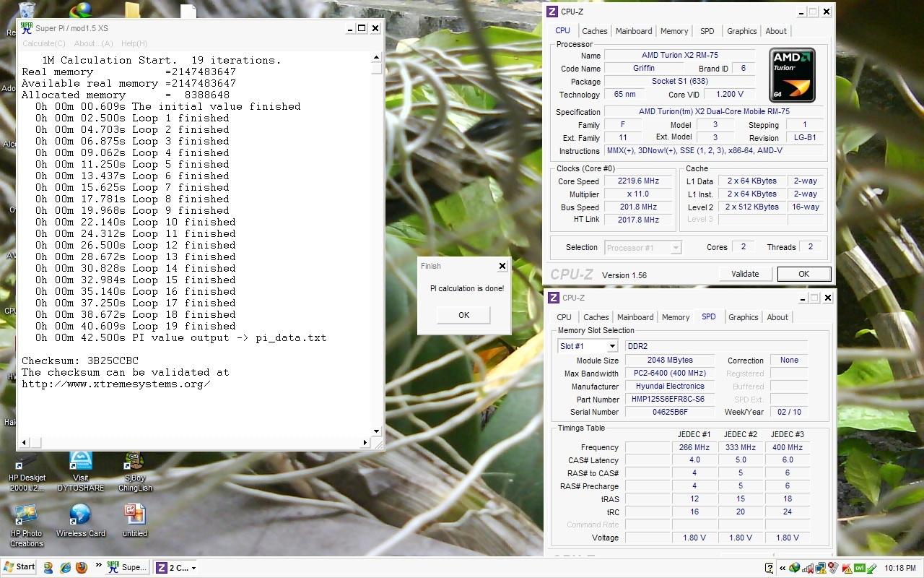Confirm PI calculation done with OK
Viewport: 924px width, 578px height.
463,315
